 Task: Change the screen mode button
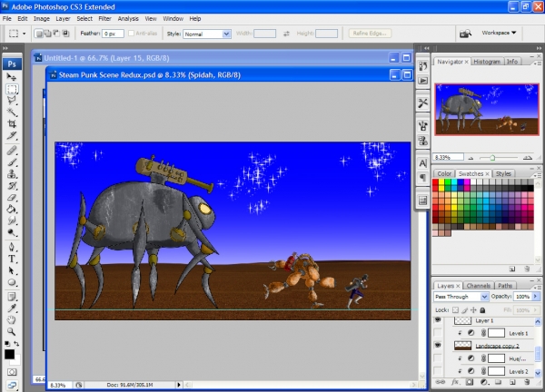[12, 385]
